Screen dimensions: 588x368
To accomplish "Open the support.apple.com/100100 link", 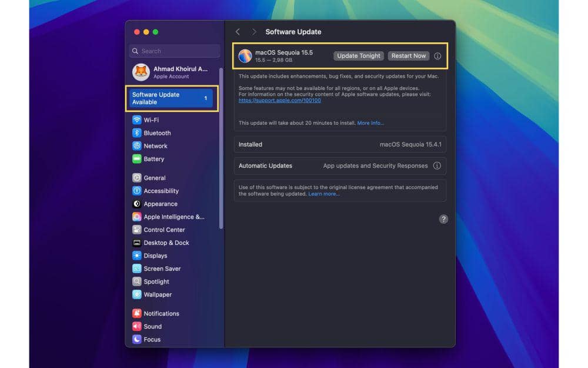I will pyautogui.click(x=280, y=100).
